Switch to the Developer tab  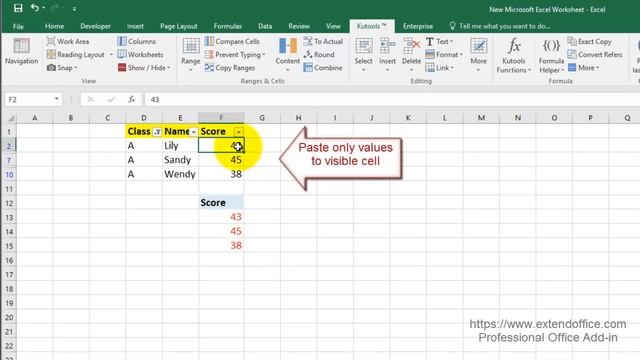click(x=95, y=26)
